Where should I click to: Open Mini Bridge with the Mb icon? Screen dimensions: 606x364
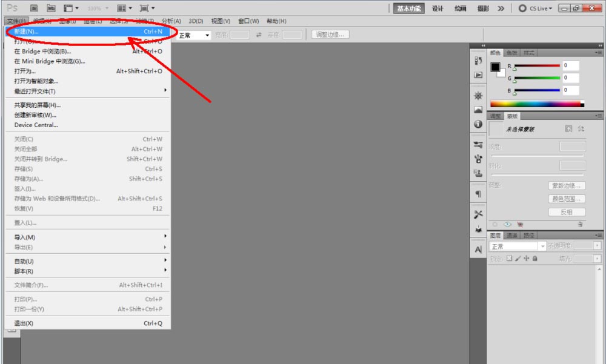[51, 8]
